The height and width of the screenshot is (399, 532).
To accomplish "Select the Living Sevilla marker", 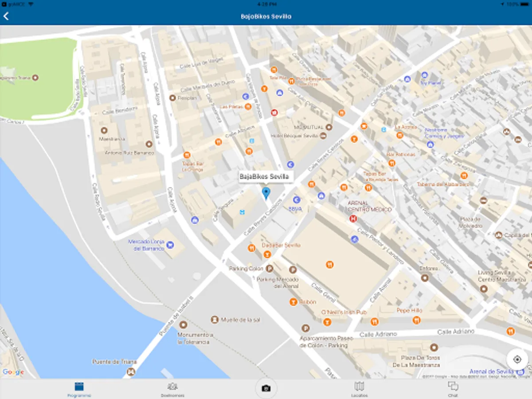I will pyautogui.click(x=484, y=289).
